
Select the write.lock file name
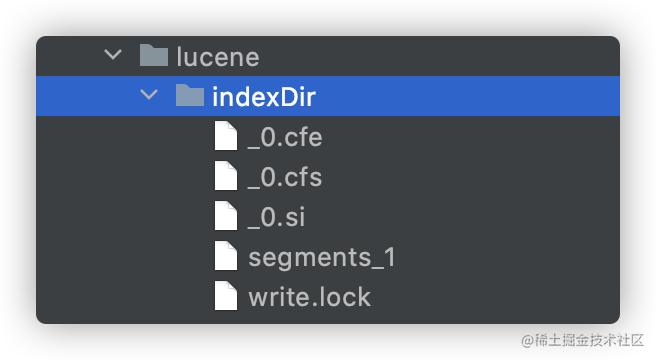pyautogui.click(x=310, y=297)
